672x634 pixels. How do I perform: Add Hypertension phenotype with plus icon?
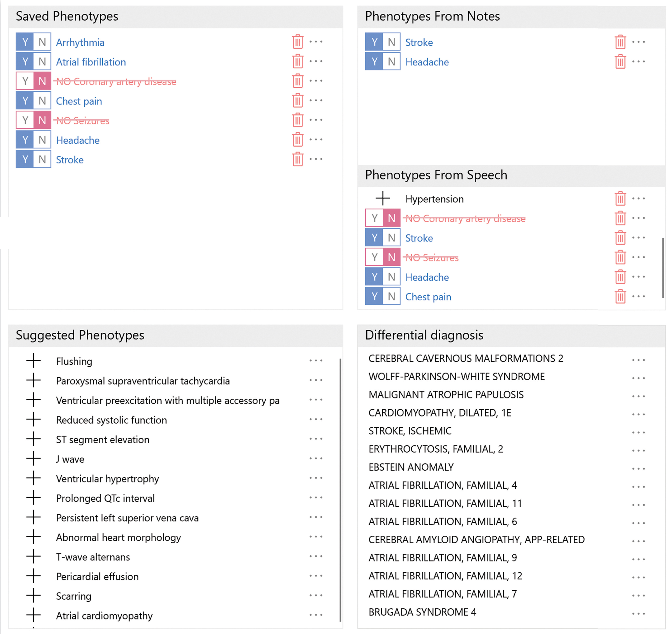(383, 198)
